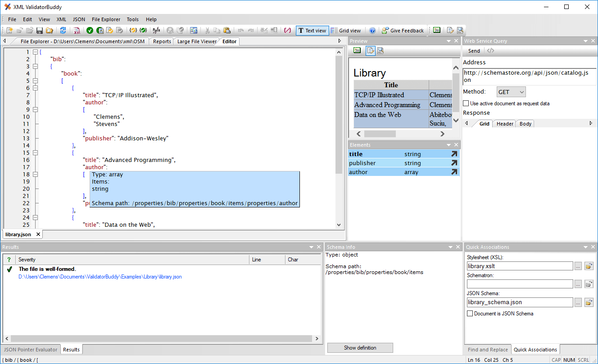598x364 pixels.
Task: Open the Preview panel dropdown arrow
Action: point(448,40)
